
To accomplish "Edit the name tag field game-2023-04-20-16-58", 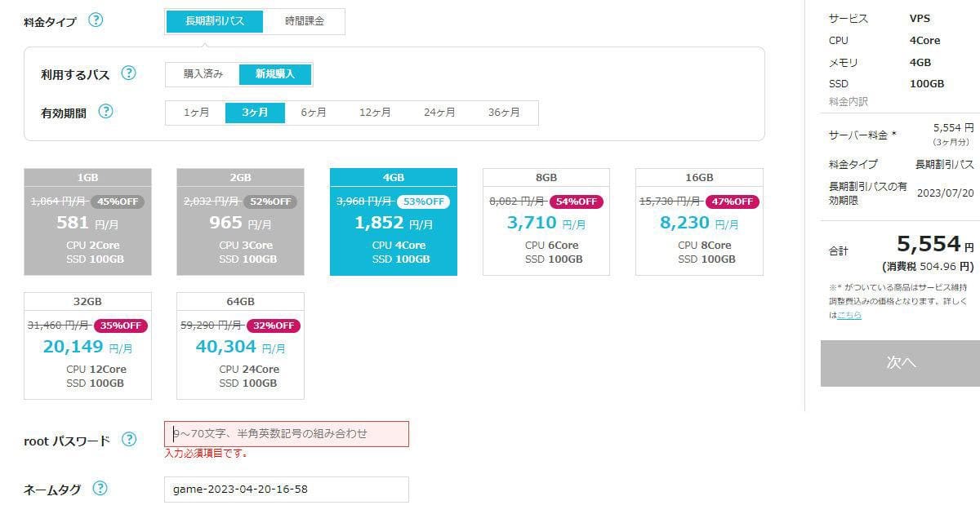I will 287,490.
